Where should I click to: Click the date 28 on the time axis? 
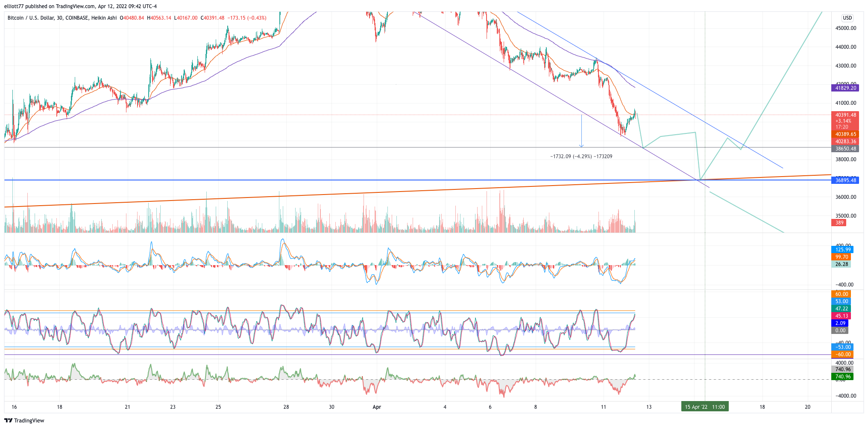[x=286, y=407]
